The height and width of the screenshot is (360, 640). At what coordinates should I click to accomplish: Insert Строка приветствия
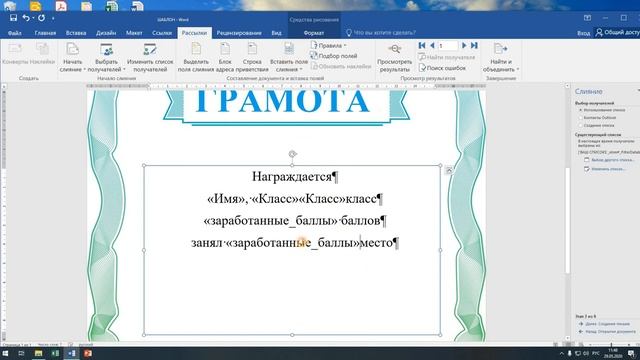click(x=252, y=58)
